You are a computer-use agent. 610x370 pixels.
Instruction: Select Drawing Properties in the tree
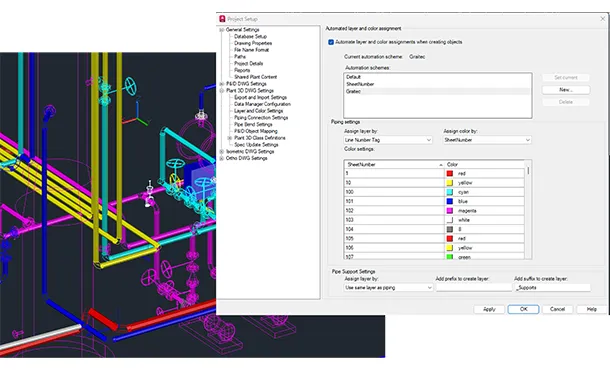253,43
